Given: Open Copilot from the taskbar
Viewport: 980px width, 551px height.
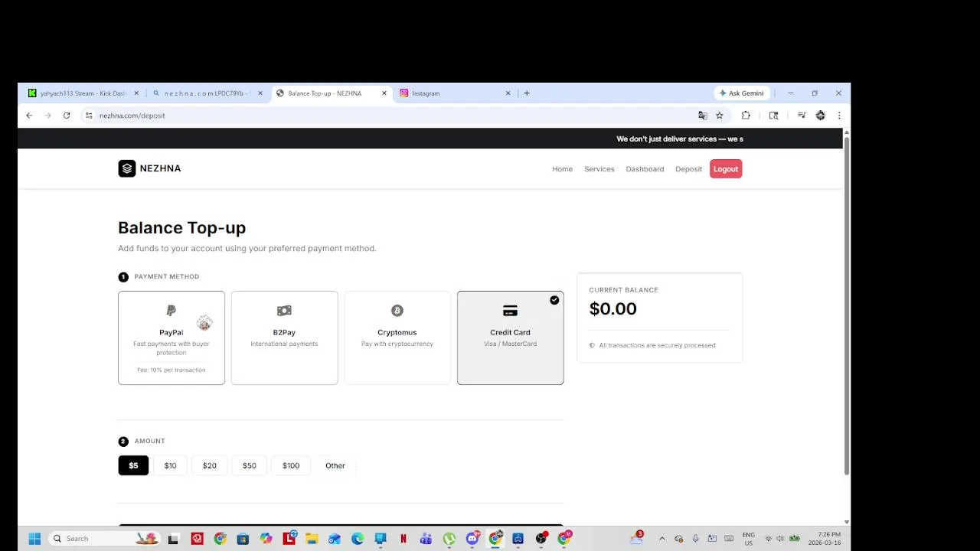Looking at the screenshot, I should (266, 539).
